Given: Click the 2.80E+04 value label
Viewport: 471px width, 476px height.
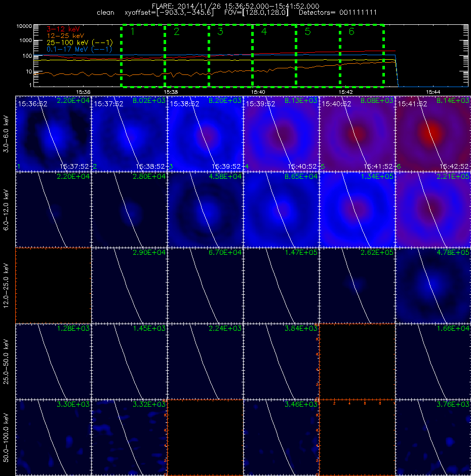Looking at the screenshot, I should pos(149,176).
